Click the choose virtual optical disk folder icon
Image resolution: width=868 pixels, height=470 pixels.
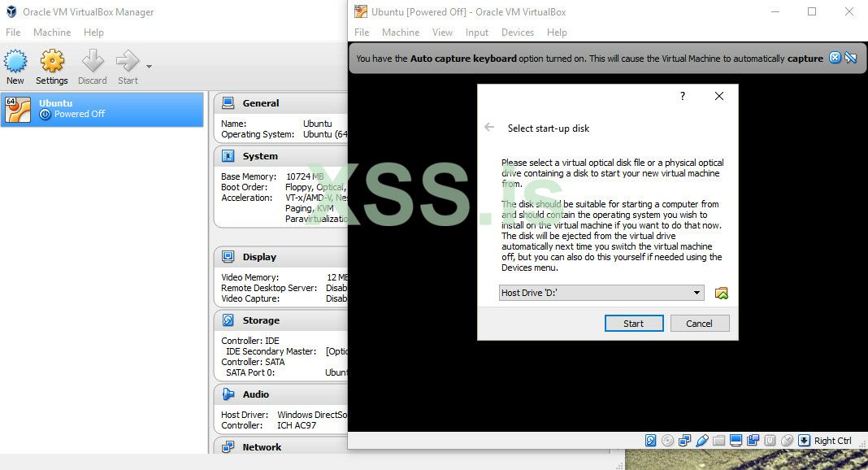[x=722, y=293]
